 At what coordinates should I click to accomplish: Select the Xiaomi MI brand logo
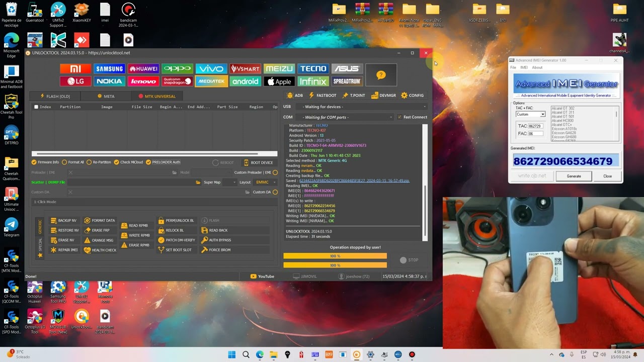(x=75, y=69)
